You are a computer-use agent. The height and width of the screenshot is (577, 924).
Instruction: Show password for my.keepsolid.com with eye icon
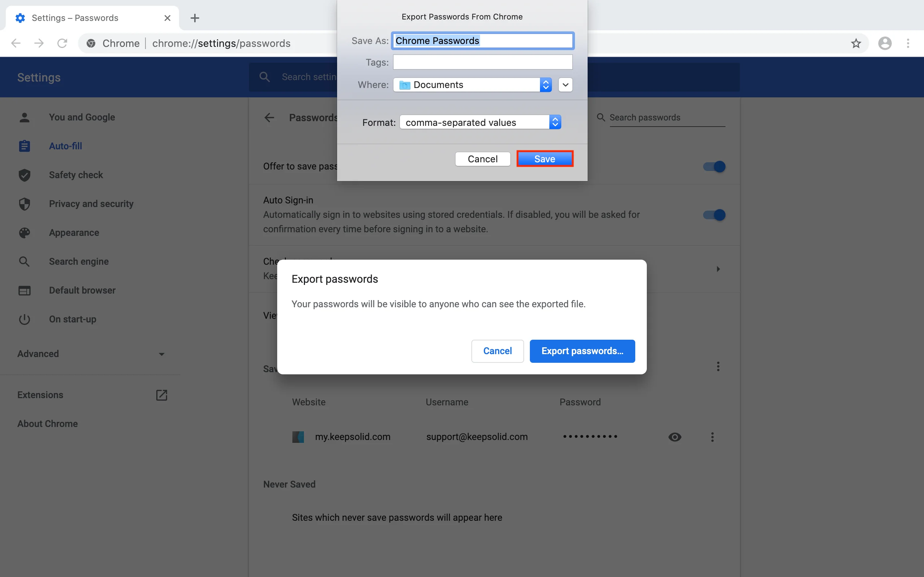(x=675, y=437)
